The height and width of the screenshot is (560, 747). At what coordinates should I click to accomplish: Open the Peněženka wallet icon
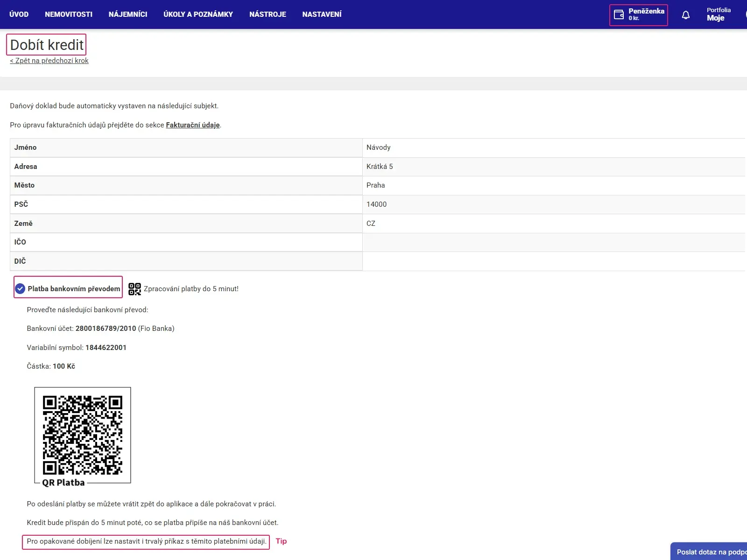pyautogui.click(x=619, y=15)
